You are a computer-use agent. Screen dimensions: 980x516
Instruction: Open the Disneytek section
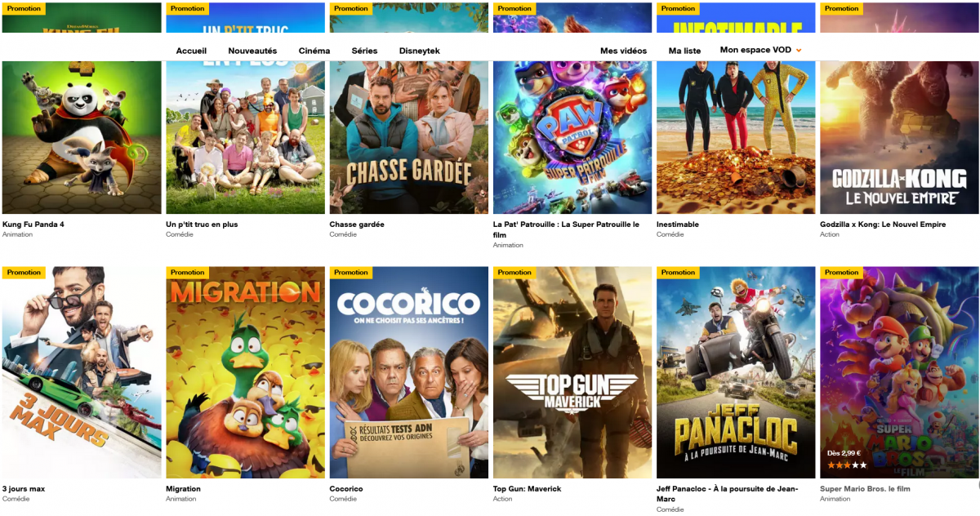click(x=420, y=51)
